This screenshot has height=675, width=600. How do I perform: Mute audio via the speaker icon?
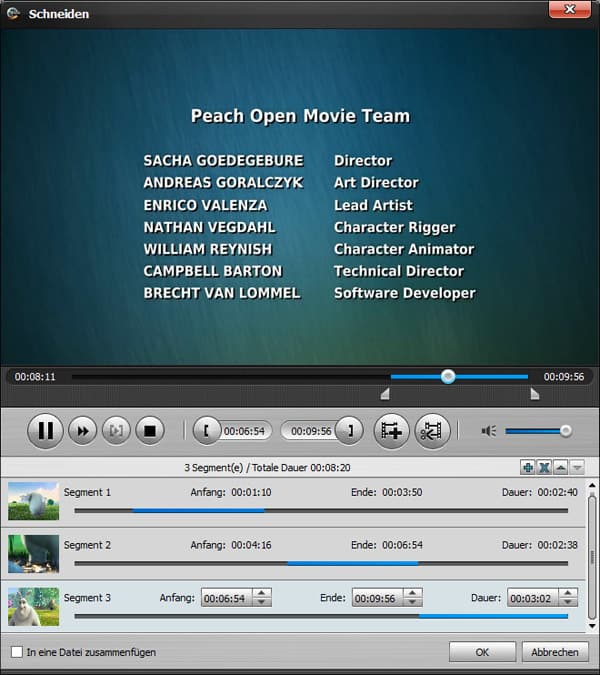tap(488, 431)
